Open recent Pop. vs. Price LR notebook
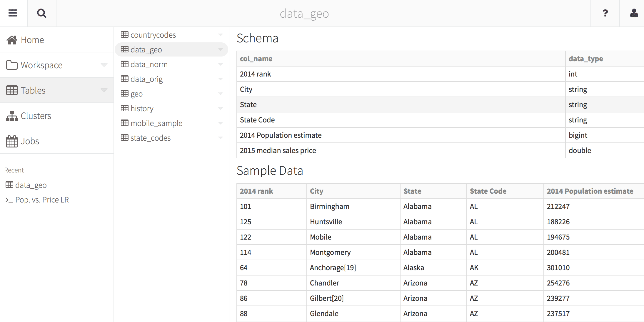 (x=42, y=200)
